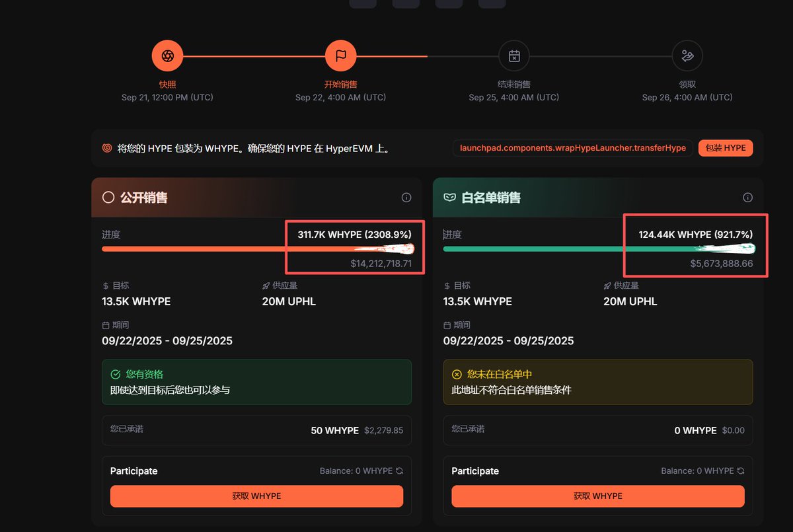Click the 开始销售 step label
The height and width of the screenshot is (532, 793).
[341, 85]
